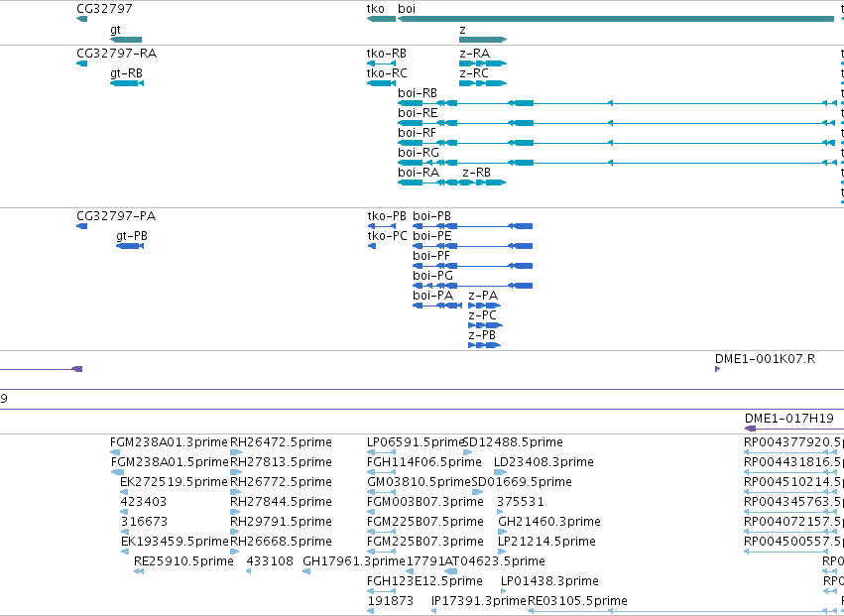The height and width of the screenshot is (616, 844).
Task: Click the tko-RB transcript
Action: point(381,63)
